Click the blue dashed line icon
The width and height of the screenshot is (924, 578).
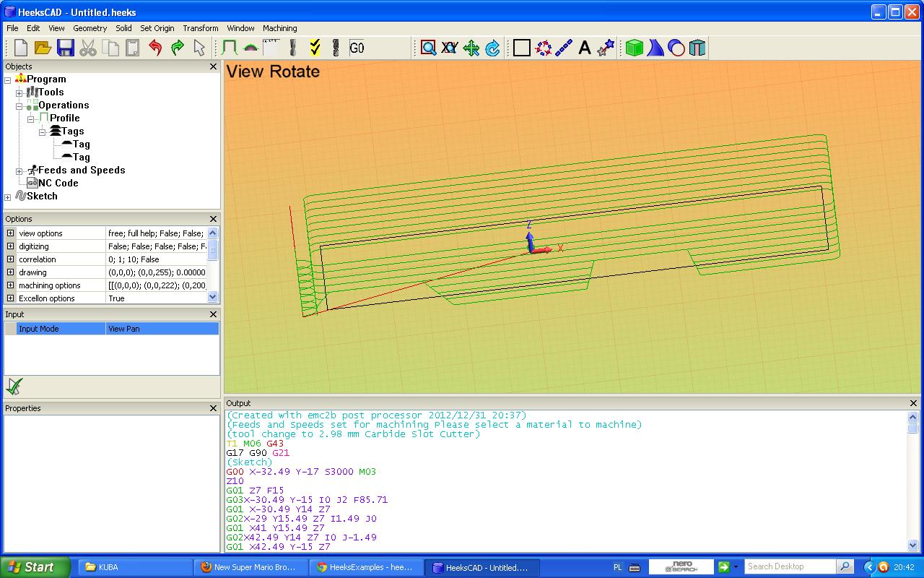click(x=564, y=48)
